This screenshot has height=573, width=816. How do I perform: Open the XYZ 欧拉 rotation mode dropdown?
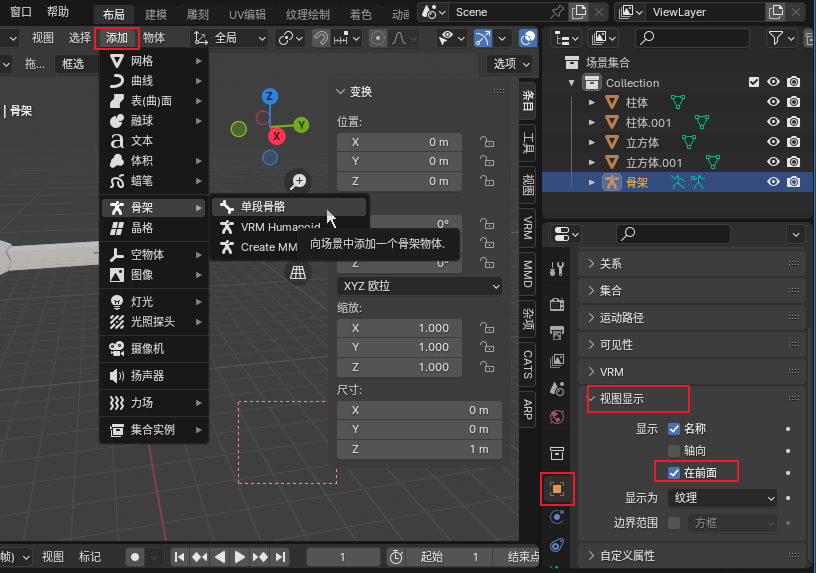click(x=419, y=286)
